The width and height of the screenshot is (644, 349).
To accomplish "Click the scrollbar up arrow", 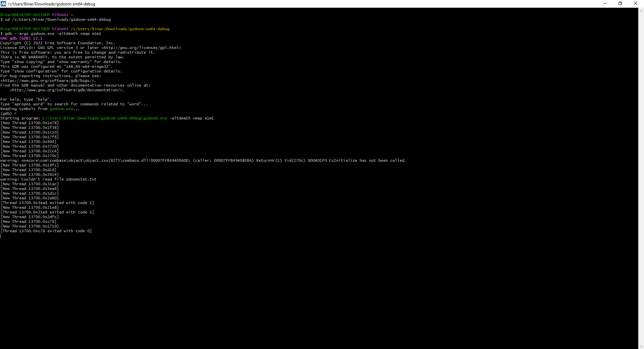I will coord(641,10).
